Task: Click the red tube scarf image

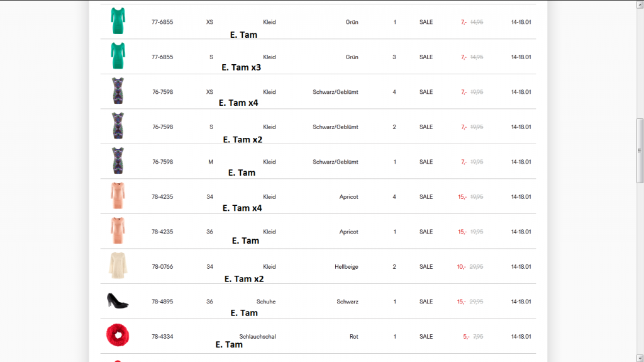Action: (x=118, y=336)
